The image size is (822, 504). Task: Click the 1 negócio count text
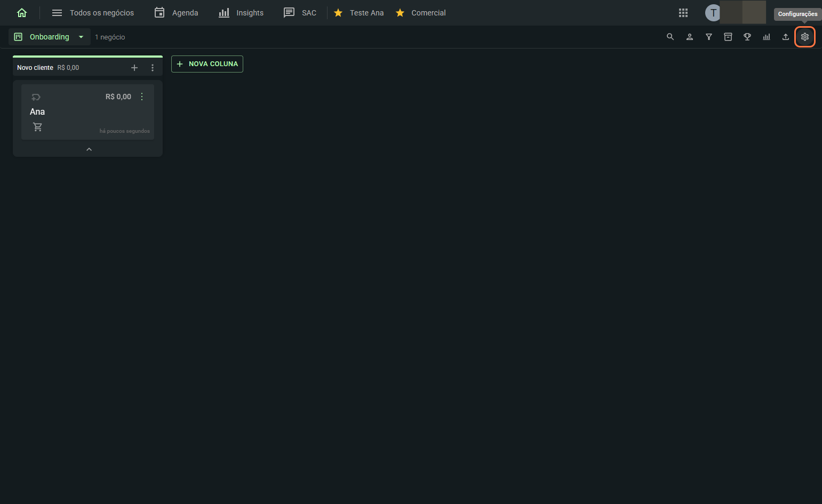110,37
